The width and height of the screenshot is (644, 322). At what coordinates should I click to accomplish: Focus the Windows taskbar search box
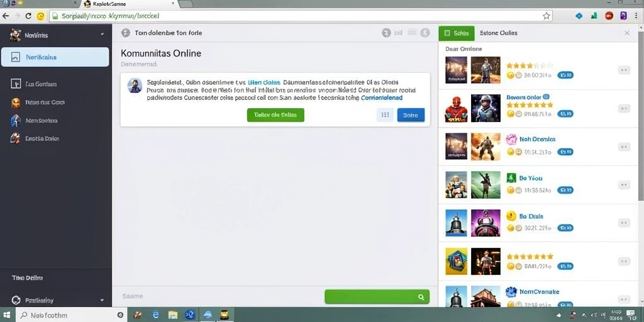point(70,315)
